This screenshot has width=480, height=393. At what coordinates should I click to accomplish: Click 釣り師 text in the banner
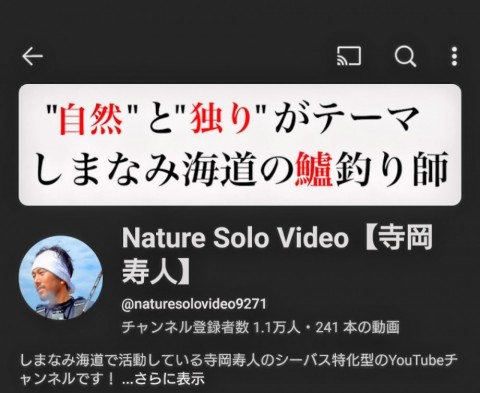pos(391,169)
